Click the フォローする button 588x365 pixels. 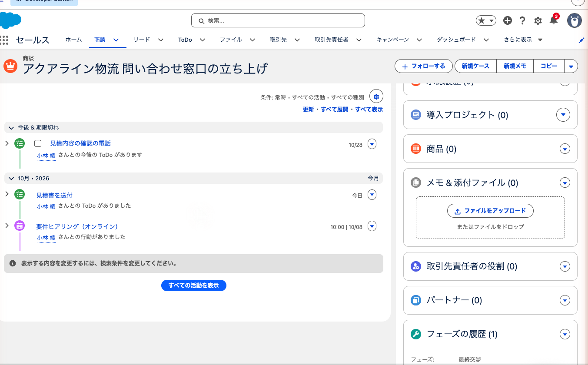tap(424, 66)
